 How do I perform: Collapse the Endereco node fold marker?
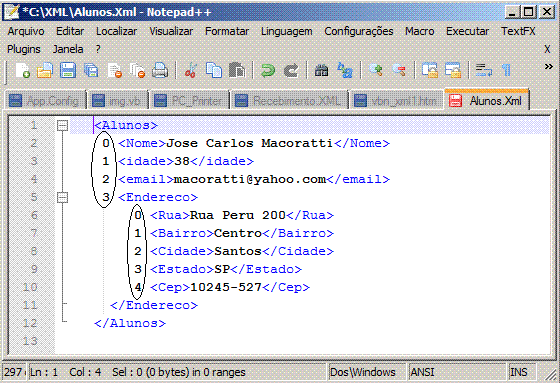point(62,197)
